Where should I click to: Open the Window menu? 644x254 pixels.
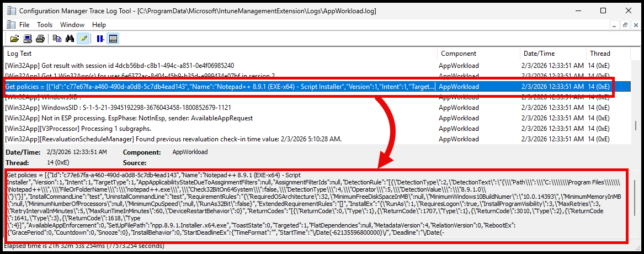click(x=72, y=25)
